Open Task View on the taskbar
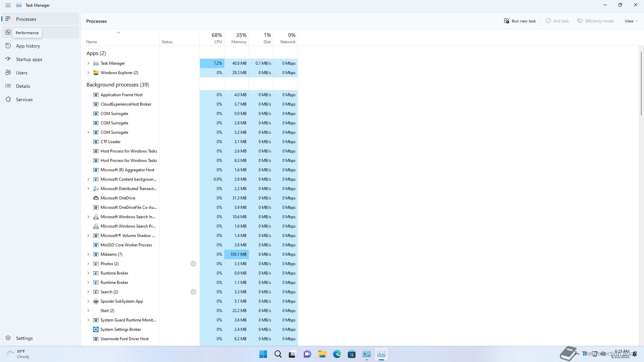The width and height of the screenshot is (644, 362). [292, 354]
